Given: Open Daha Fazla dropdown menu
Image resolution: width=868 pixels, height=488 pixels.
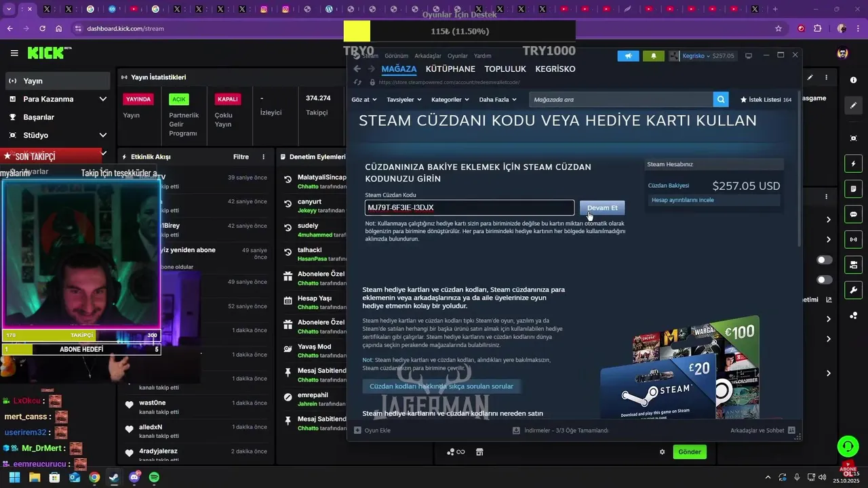Looking at the screenshot, I should coord(498,100).
